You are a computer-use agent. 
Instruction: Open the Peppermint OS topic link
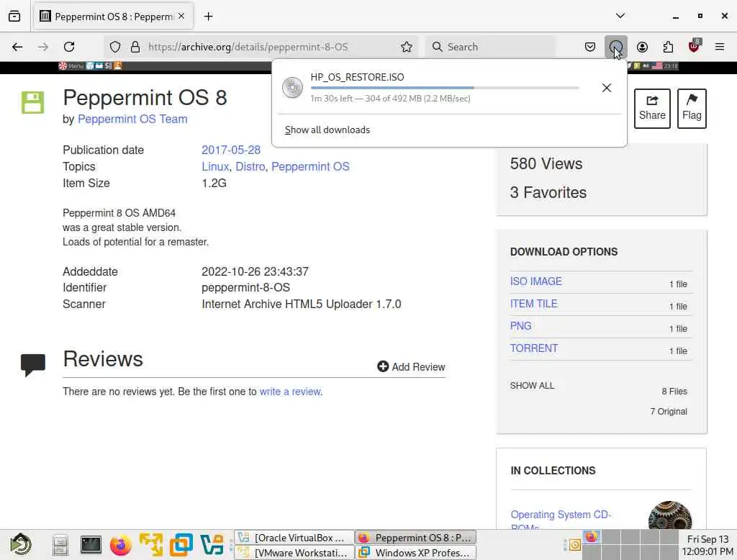pos(310,166)
